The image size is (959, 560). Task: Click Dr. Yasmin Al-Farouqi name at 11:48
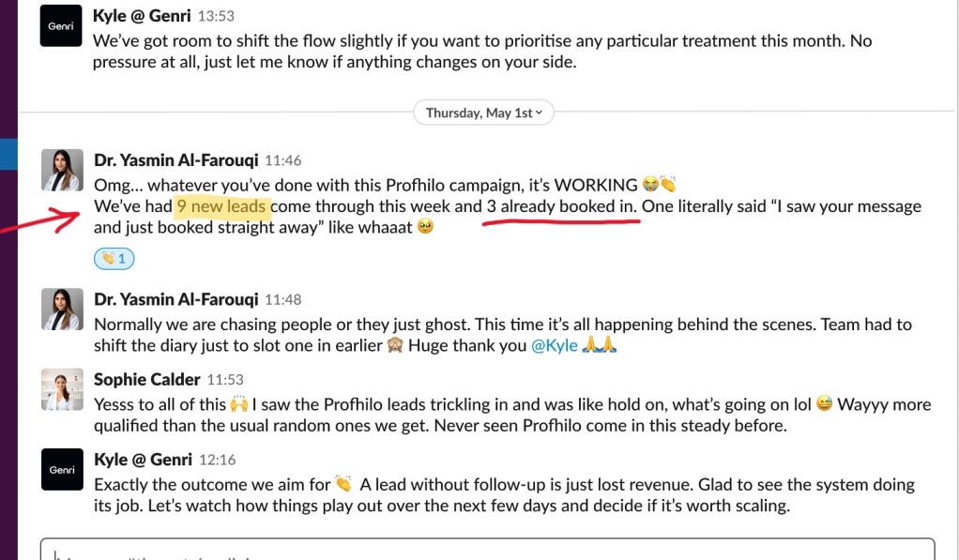[175, 299]
